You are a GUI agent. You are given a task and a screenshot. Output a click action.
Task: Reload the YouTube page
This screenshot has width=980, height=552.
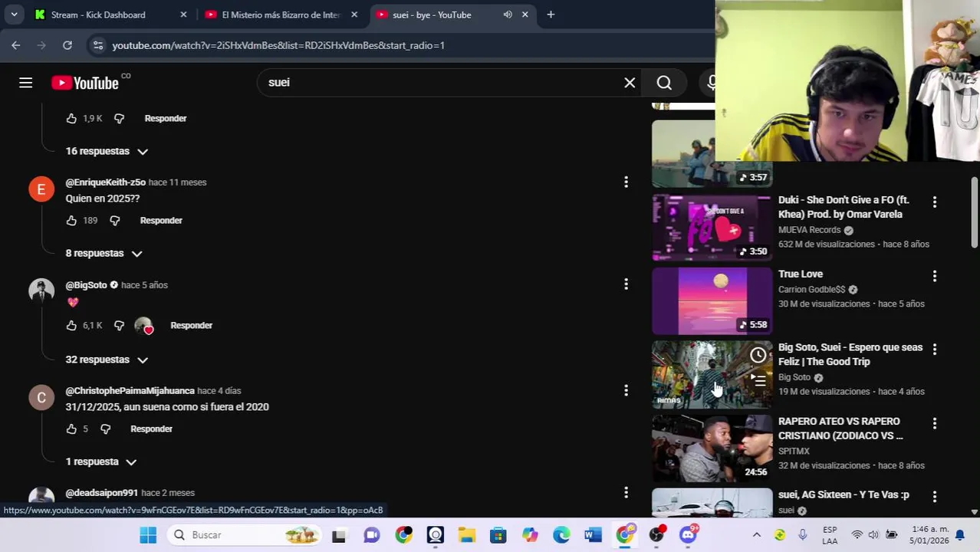coord(67,45)
